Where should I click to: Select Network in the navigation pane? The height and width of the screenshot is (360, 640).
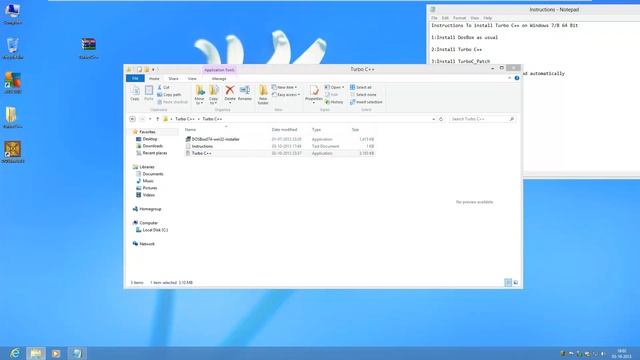[144, 244]
